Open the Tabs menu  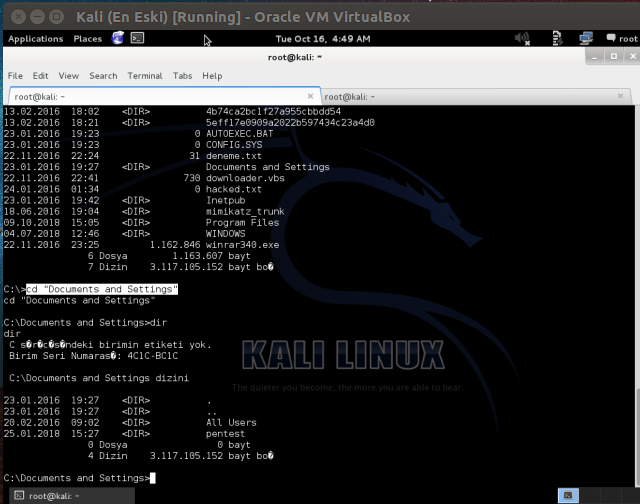[x=182, y=76]
